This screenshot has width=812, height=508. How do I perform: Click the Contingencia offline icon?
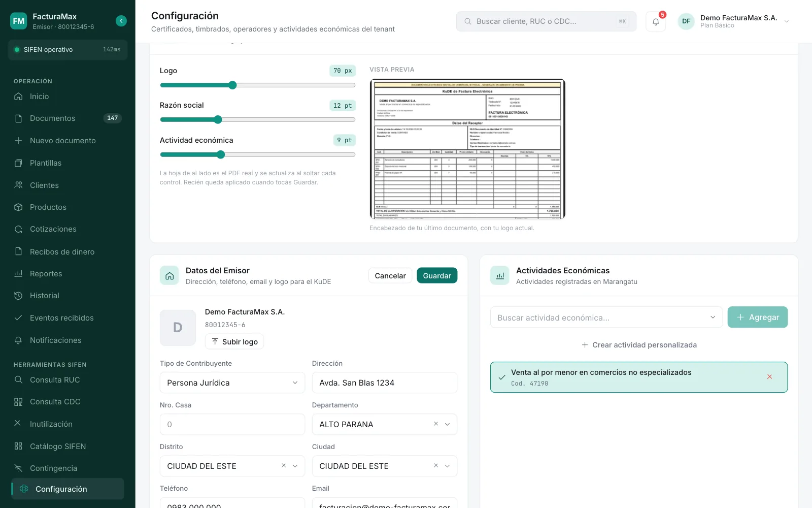coord(18,468)
